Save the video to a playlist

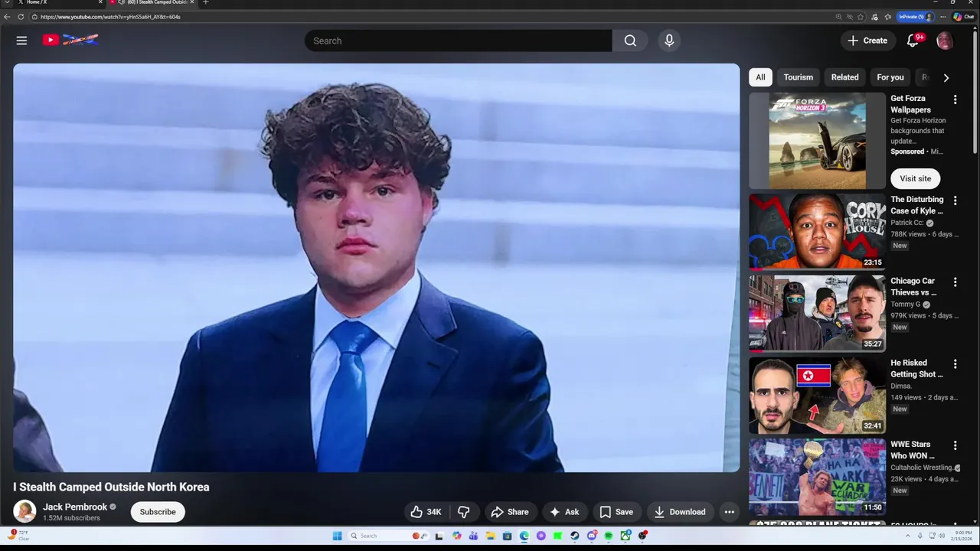[616, 512]
